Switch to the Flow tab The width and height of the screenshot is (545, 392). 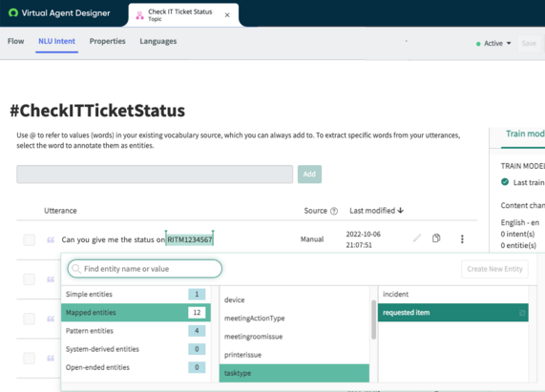(15, 41)
